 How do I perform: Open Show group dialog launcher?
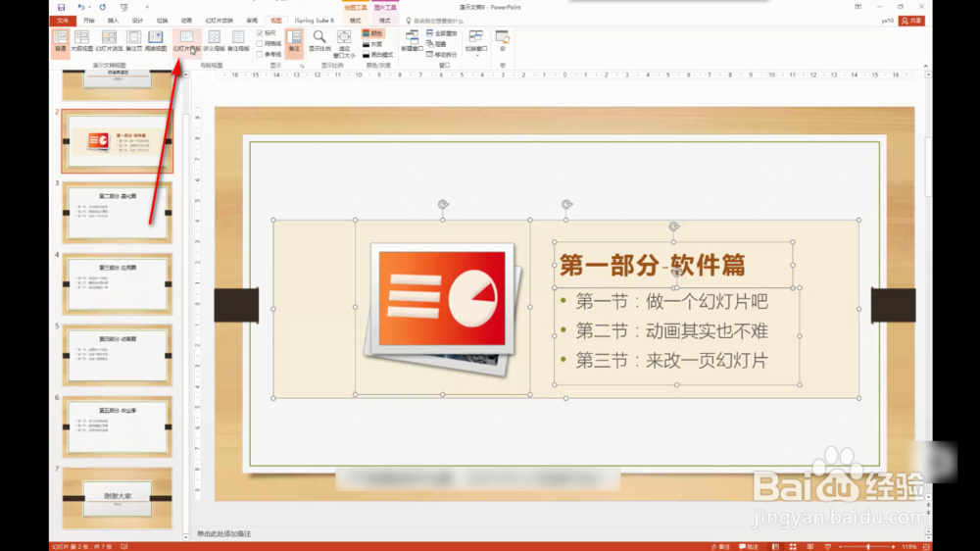(x=302, y=65)
